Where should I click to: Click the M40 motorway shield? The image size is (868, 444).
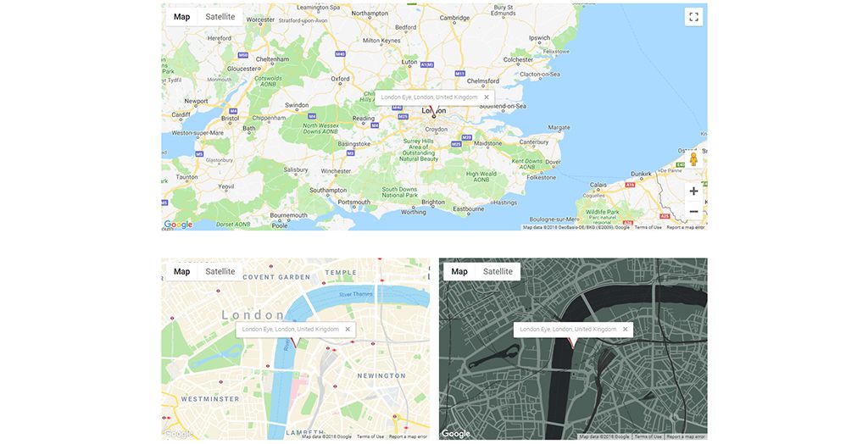tap(341, 53)
